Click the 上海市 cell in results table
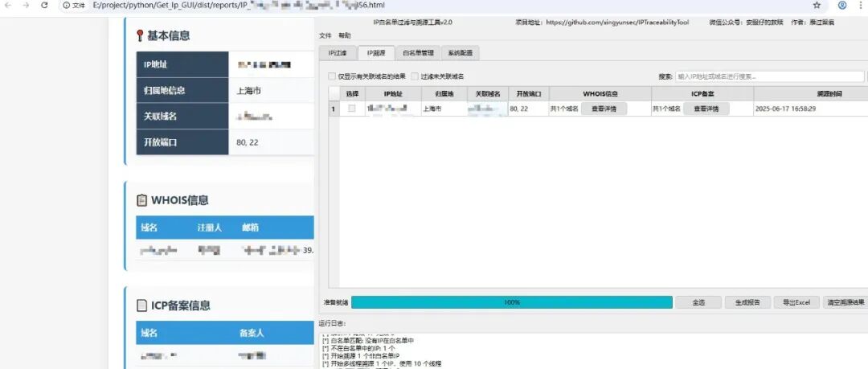The height and width of the screenshot is (369, 868). click(x=445, y=109)
